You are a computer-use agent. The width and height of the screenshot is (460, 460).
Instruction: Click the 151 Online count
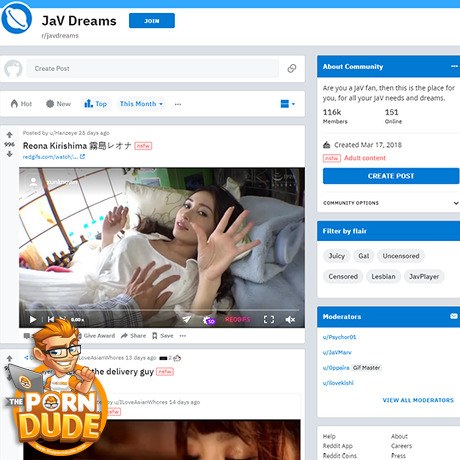coord(393,116)
